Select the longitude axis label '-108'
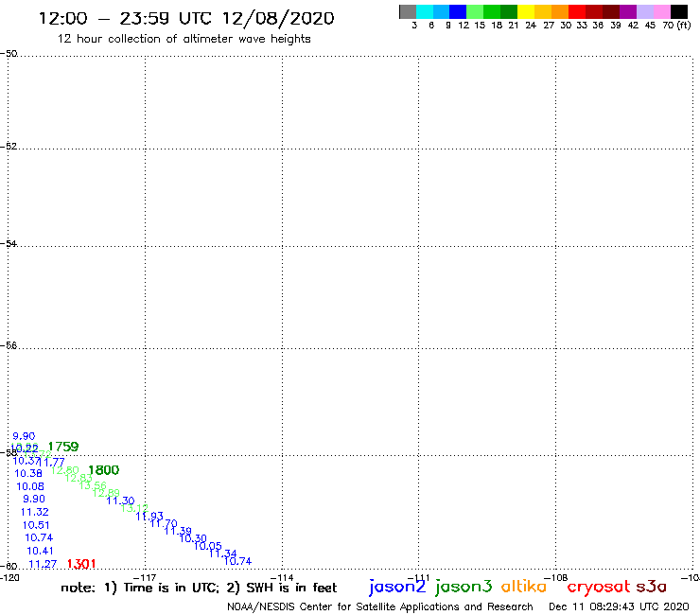Screen dimensions: 700x615 click(556, 577)
